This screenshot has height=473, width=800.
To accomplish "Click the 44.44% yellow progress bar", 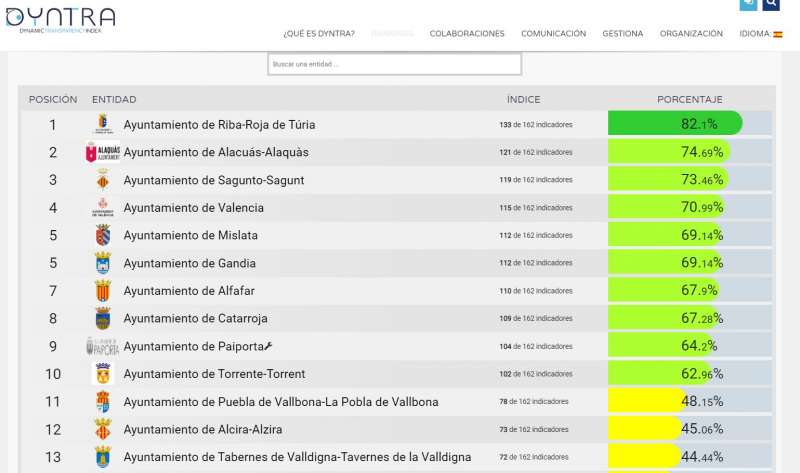I will click(644, 456).
